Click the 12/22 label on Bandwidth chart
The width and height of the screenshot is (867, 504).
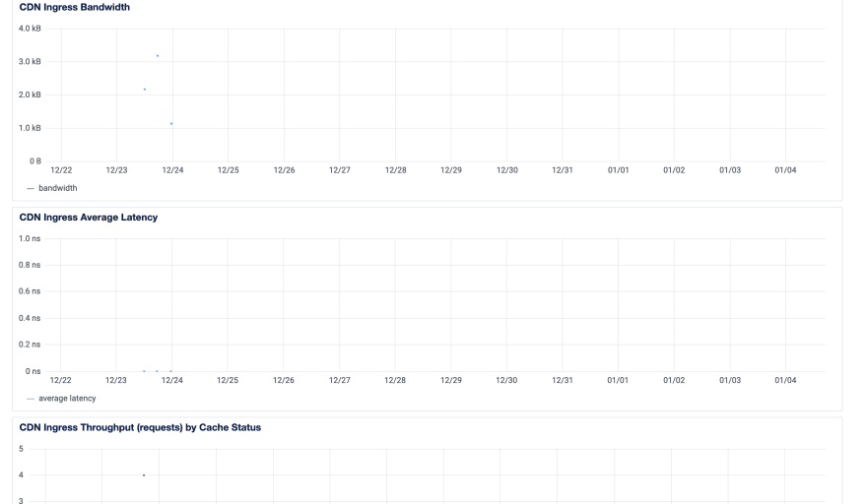tap(61, 170)
